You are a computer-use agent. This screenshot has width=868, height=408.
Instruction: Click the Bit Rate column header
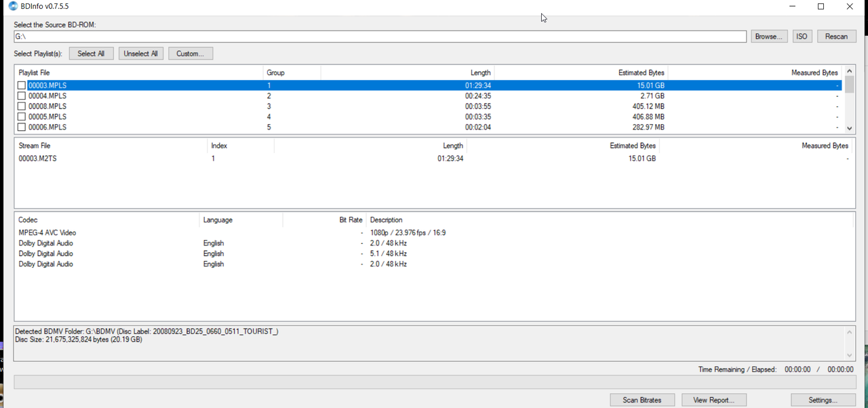tap(325, 220)
